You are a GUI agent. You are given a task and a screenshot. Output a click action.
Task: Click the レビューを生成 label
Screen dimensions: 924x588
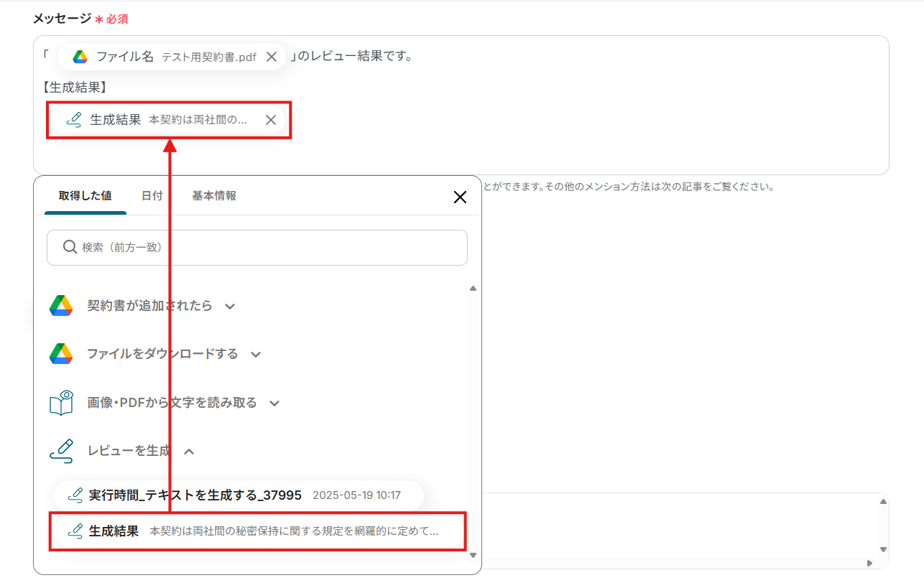click(x=129, y=451)
